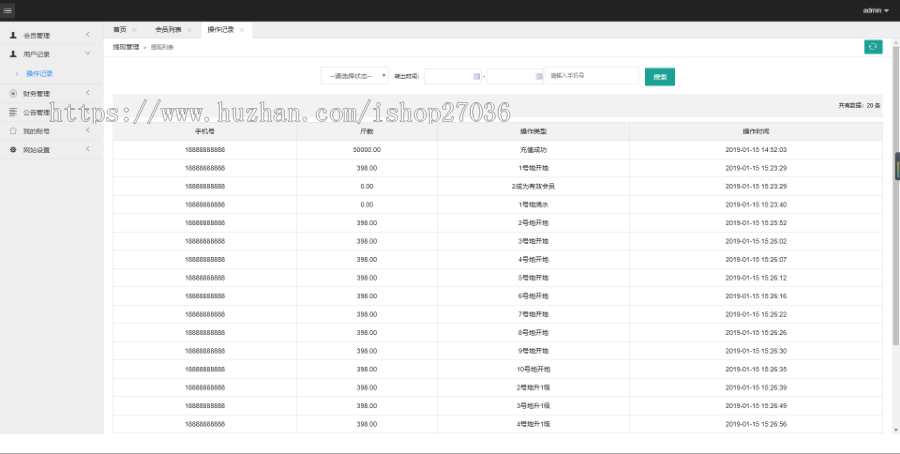Select 操作记录 link in the sidebar
Image resolution: width=900 pixels, height=454 pixels.
(x=40, y=73)
